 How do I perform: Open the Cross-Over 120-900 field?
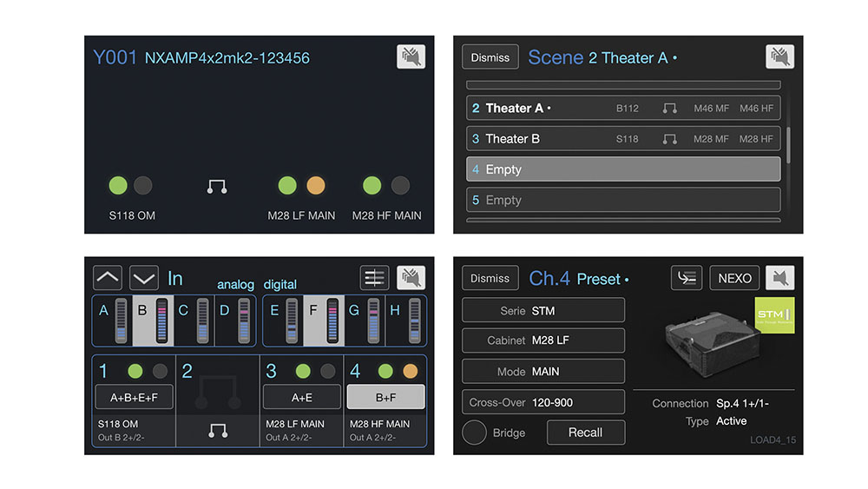click(x=543, y=402)
